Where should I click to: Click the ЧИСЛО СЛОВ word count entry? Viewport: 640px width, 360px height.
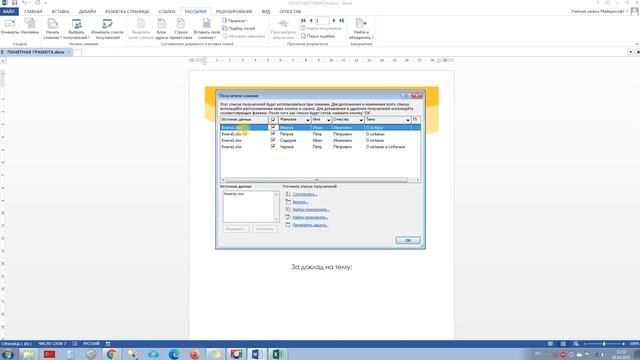52,344
